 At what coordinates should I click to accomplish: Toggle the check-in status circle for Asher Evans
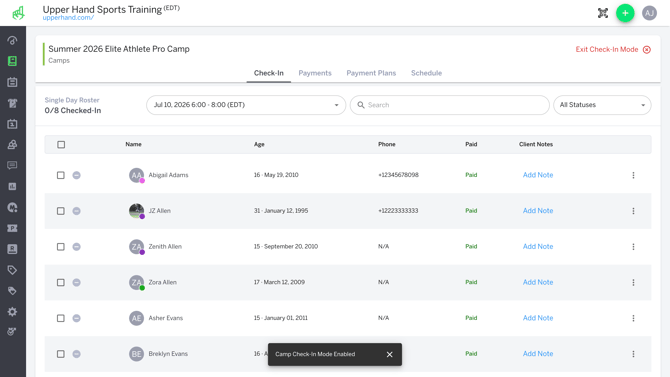(x=76, y=318)
